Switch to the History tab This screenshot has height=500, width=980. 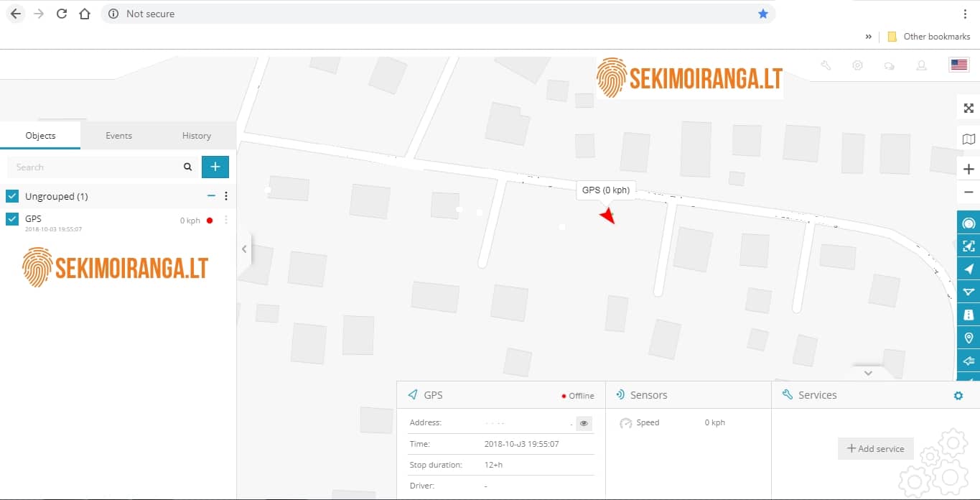(x=196, y=136)
